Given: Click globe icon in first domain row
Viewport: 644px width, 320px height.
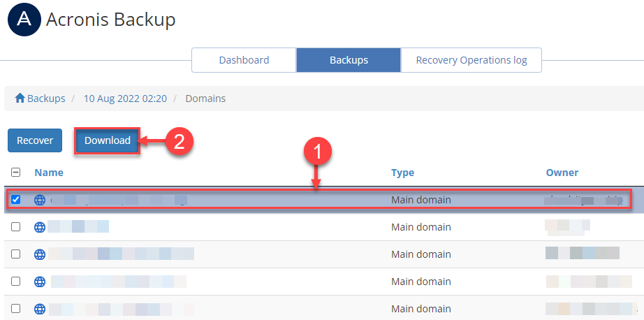Looking at the screenshot, I should [40, 200].
